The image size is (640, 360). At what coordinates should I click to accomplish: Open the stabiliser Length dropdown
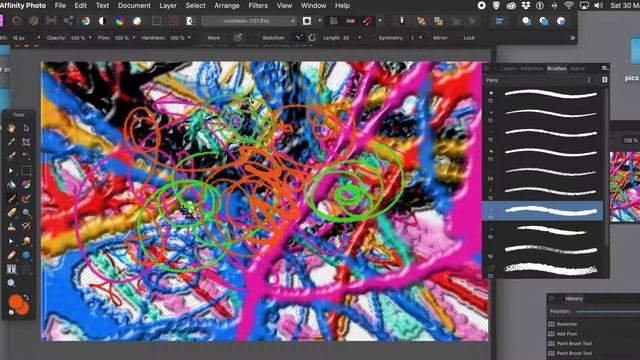[360, 38]
